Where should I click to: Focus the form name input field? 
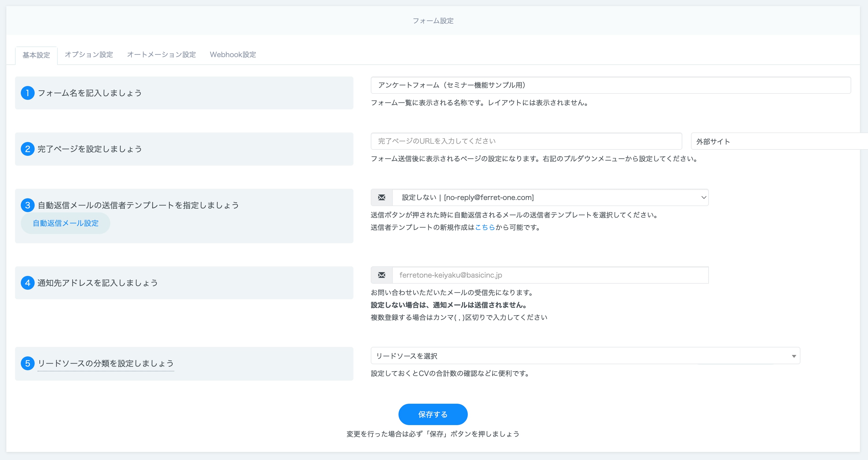click(610, 85)
